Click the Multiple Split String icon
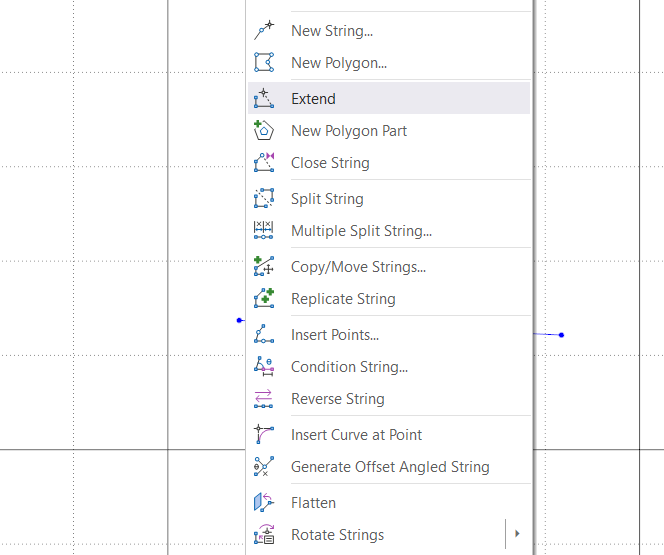The width and height of the screenshot is (664, 555). pos(264,231)
